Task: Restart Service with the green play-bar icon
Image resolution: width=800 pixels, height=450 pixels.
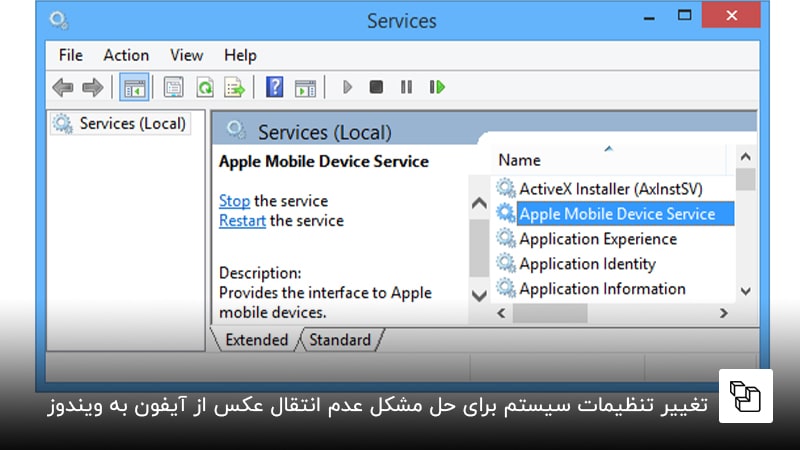Action: click(x=437, y=87)
